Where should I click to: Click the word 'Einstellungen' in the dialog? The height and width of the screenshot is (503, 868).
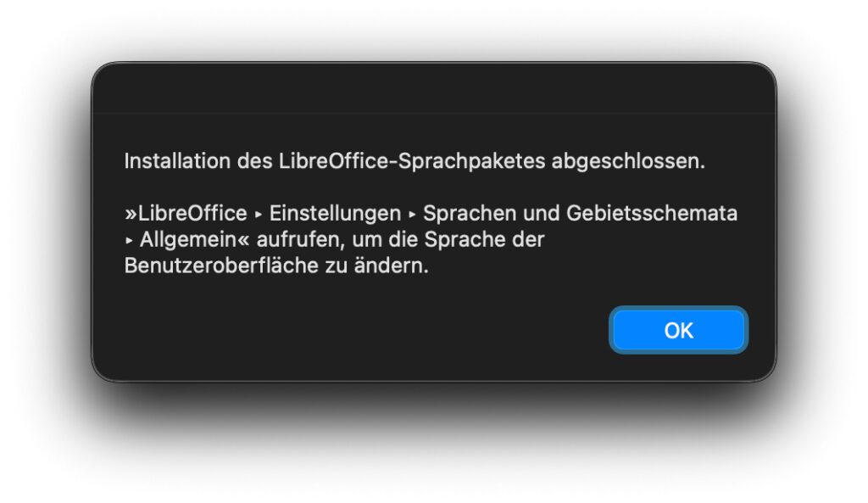pyautogui.click(x=335, y=214)
